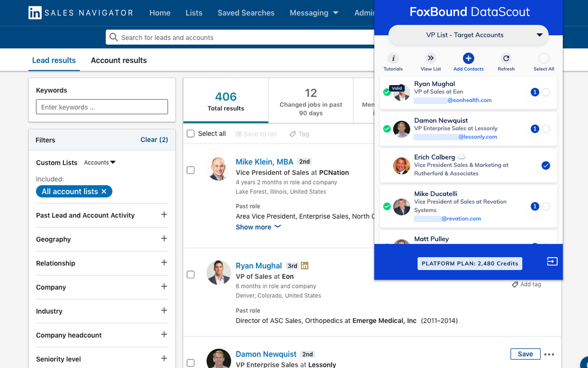This screenshot has height=368, width=588.
Task: Expand the Relationship filter
Action: click(164, 262)
